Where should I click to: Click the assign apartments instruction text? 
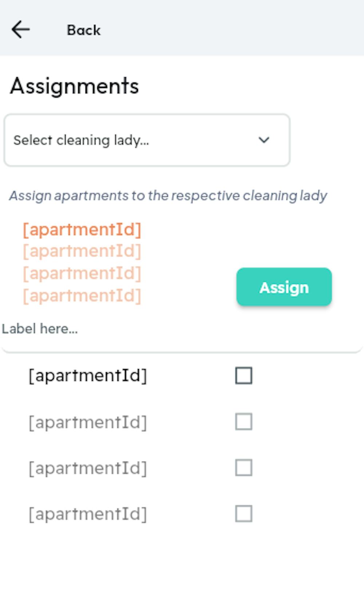point(168,196)
